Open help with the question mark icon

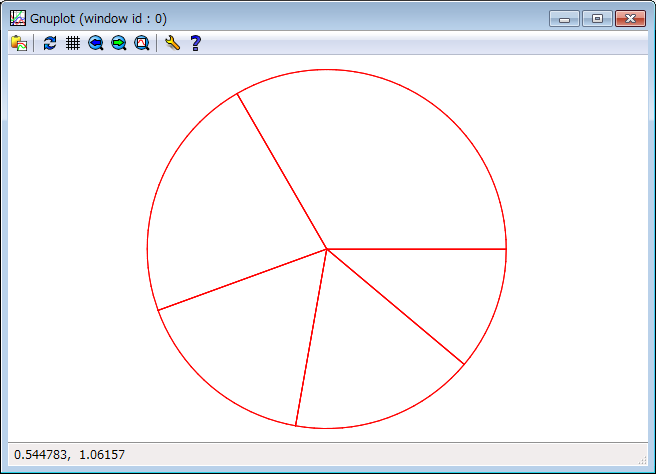click(x=195, y=43)
